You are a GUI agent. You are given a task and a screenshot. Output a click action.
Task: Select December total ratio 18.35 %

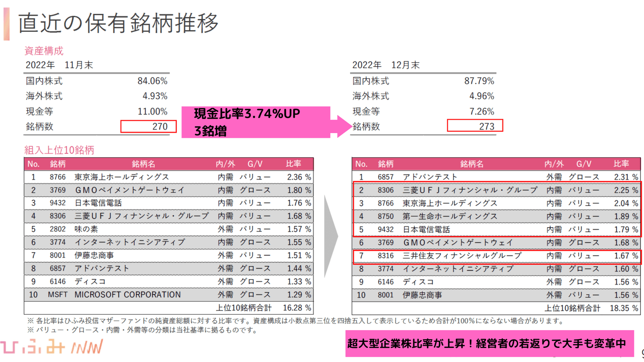click(624, 308)
